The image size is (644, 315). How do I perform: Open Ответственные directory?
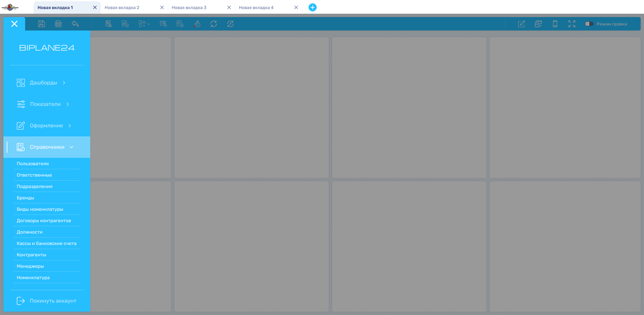pyautogui.click(x=47, y=175)
